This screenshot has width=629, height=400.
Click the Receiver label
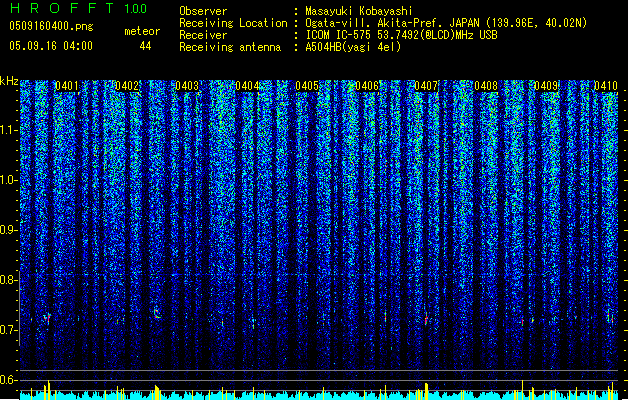[203, 35]
